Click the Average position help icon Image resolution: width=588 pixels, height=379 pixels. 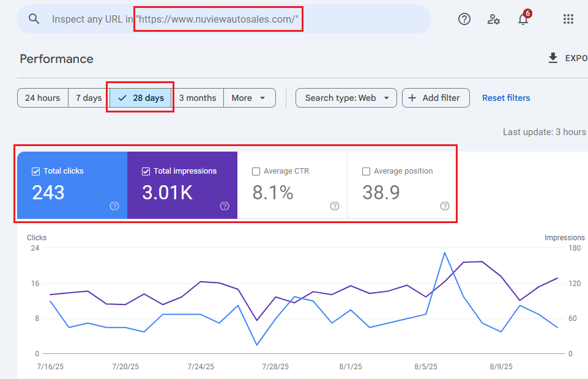point(445,206)
